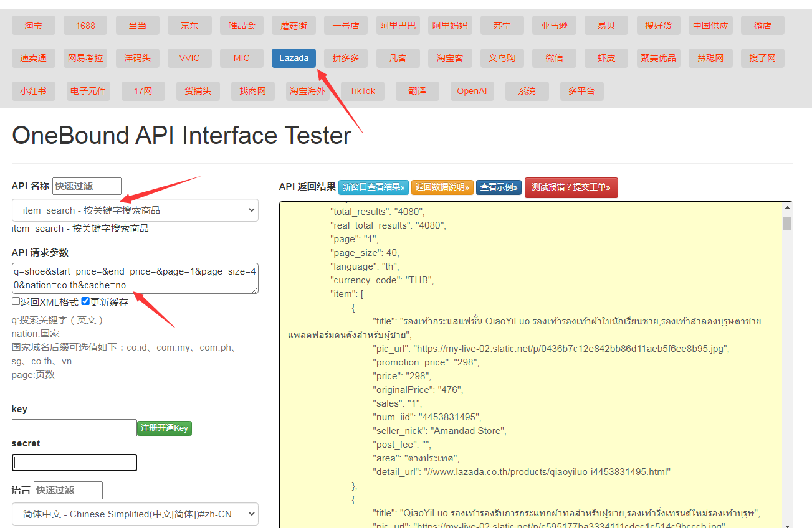Switch to the 淘宝客 tab
Viewport: 812px width, 528px height.
[x=450, y=58]
